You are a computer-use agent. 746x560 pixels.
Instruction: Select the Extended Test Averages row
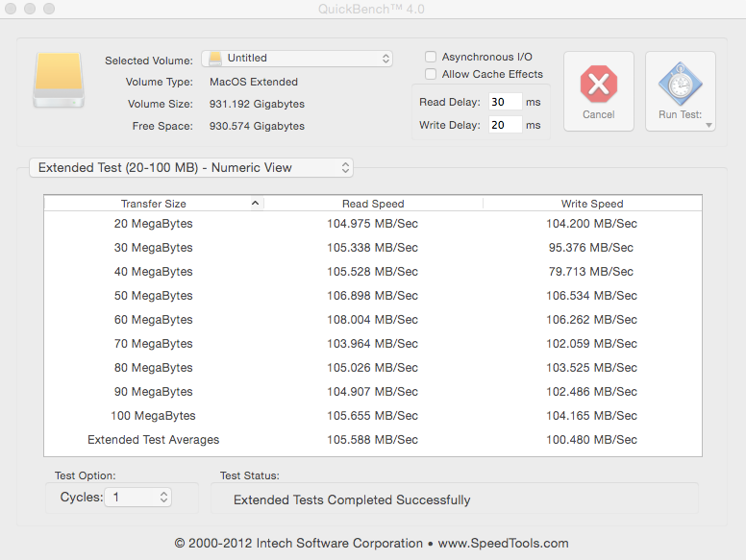[373, 440]
